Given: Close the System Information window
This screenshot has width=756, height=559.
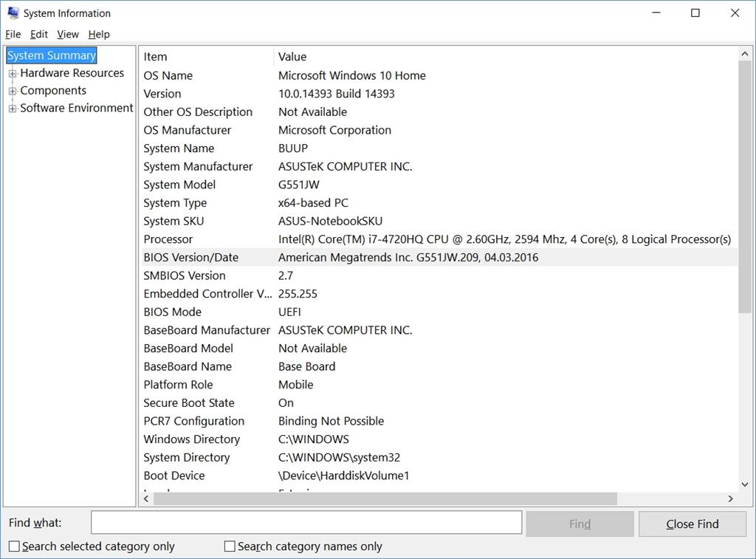Looking at the screenshot, I should [x=735, y=13].
